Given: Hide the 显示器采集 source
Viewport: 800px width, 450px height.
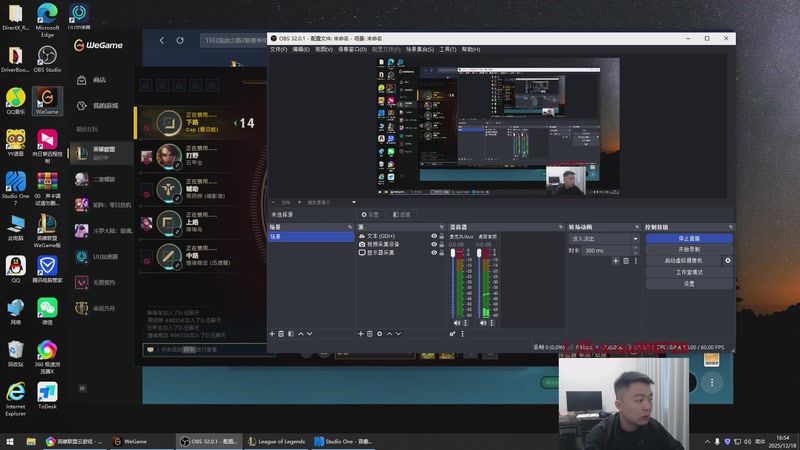Looking at the screenshot, I should [434, 253].
